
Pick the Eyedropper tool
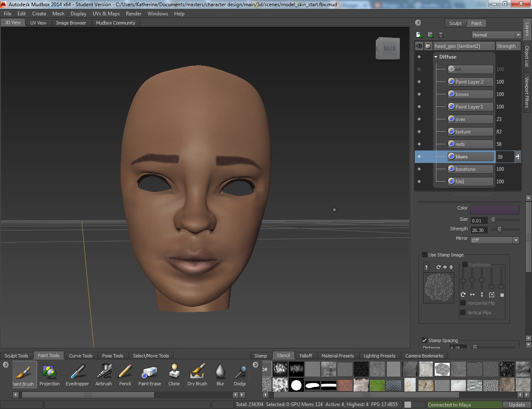(77, 374)
